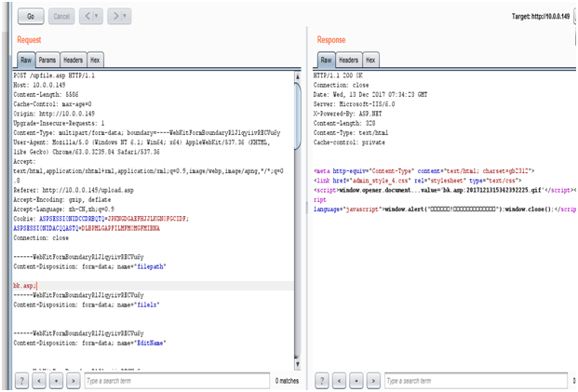Click the 'Accept-Language: zh-CN' header line
This screenshot has width=578, height=392.
pos(64,210)
